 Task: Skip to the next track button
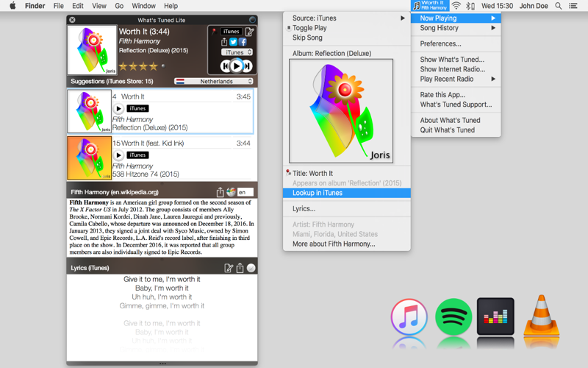click(x=248, y=66)
